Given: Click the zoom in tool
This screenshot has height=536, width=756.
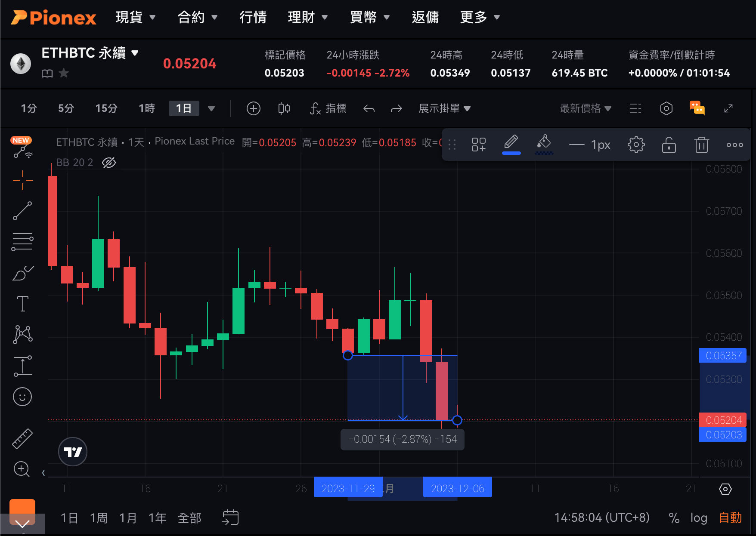Looking at the screenshot, I should pyautogui.click(x=22, y=469).
